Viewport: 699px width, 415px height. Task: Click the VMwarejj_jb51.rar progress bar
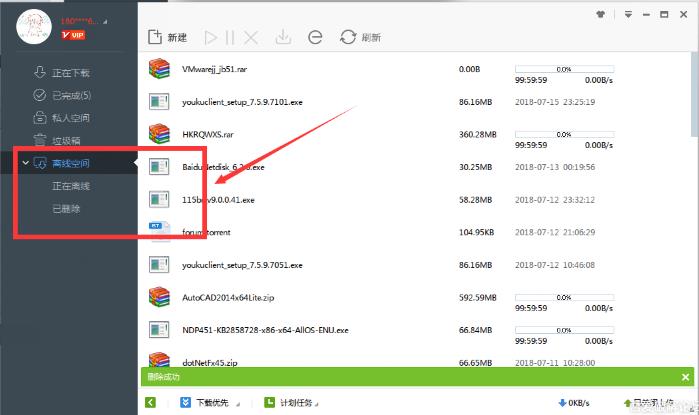coord(564,69)
